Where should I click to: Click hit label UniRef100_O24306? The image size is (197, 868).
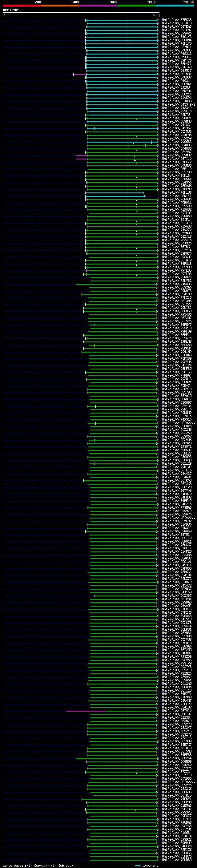pos(177,182)
